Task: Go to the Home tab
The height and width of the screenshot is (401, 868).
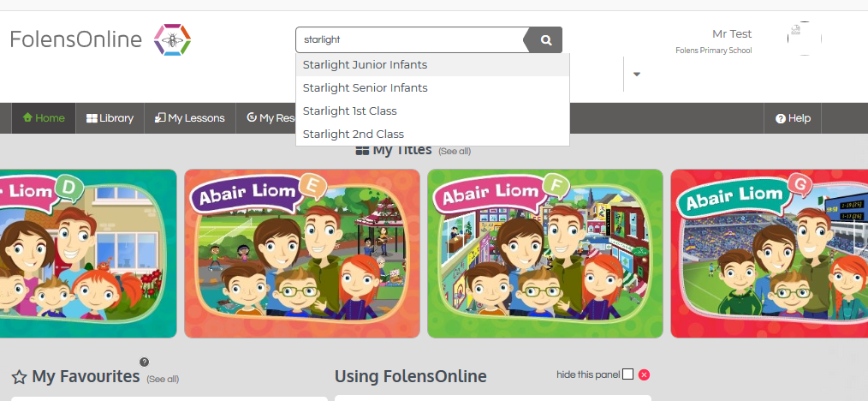Action: point(44,118)
